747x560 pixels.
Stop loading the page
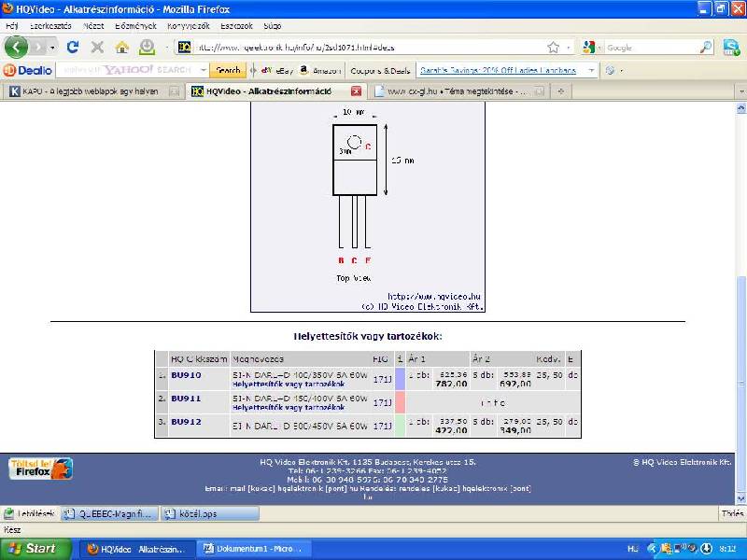click(97, 47)
